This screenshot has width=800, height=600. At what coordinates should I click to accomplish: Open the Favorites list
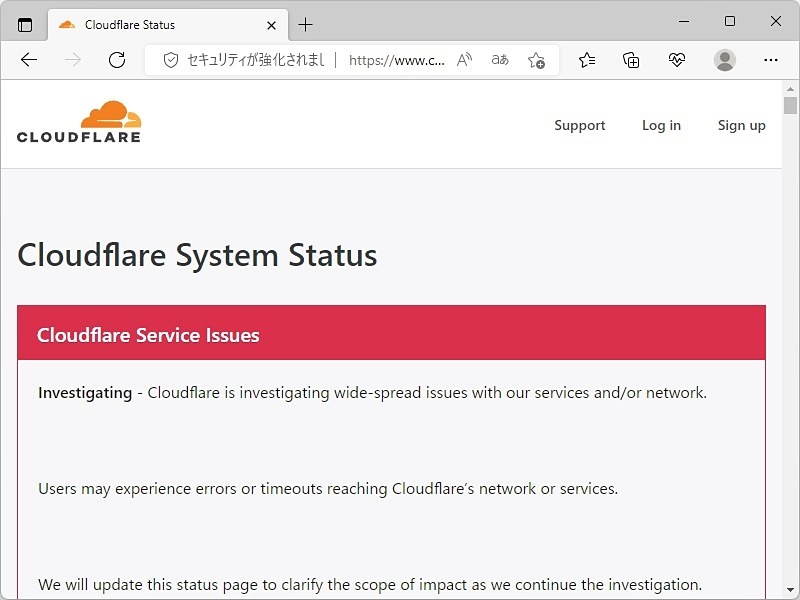(x=587, y=60)
